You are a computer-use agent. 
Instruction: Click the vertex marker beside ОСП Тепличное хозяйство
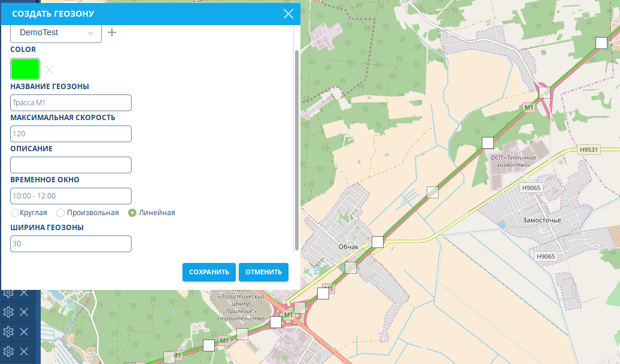tap(488, 142)
